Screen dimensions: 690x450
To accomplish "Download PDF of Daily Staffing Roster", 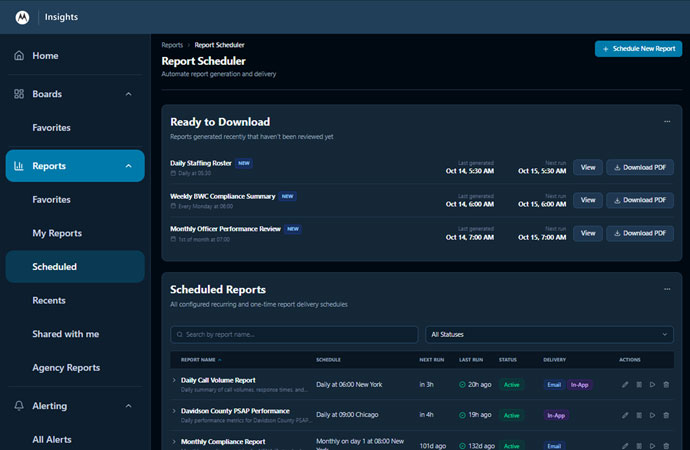I will pos(640,167).
